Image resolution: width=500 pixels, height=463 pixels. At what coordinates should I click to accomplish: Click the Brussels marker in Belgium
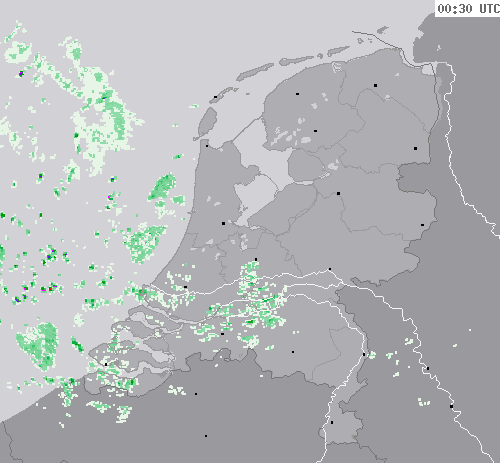click(206, 436)
